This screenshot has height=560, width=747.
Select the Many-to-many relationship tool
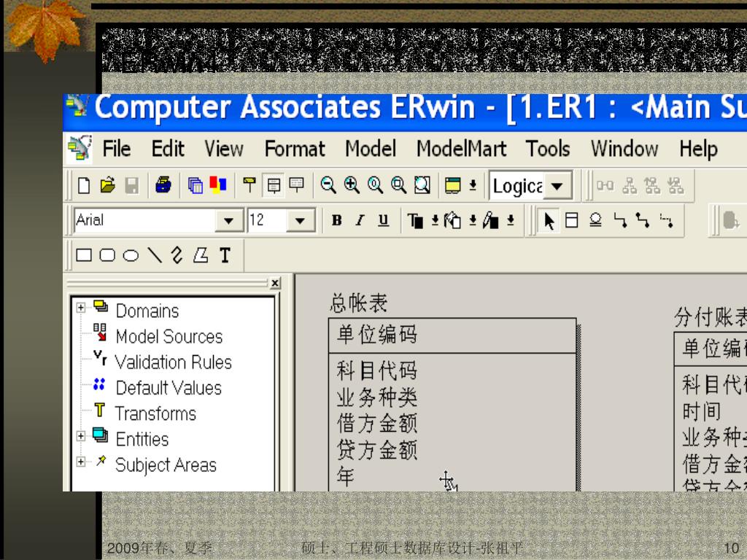pyautogui.click(x=643, y=220)
